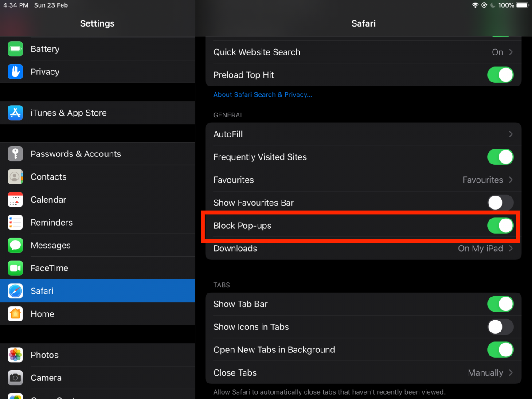Open Passwords & Accounts using its key icon
Screen dimensions: 532x399
click(x=15, y=154)
